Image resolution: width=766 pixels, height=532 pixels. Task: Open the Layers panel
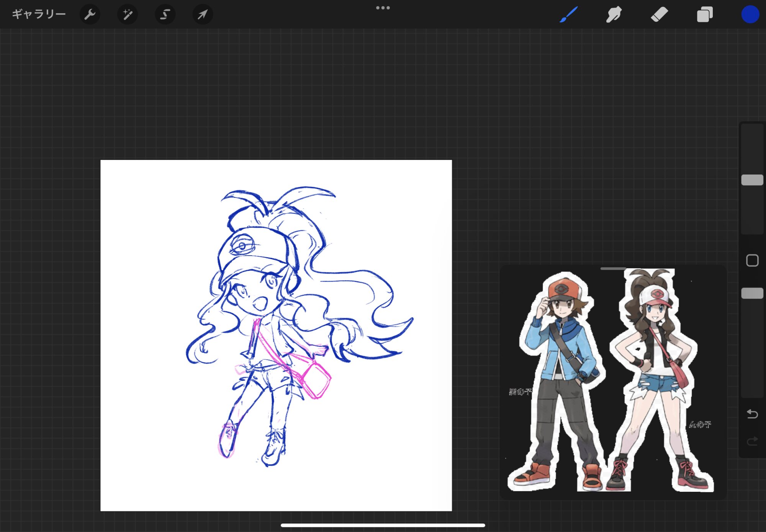pyautogui.click(x=705, y=15)
